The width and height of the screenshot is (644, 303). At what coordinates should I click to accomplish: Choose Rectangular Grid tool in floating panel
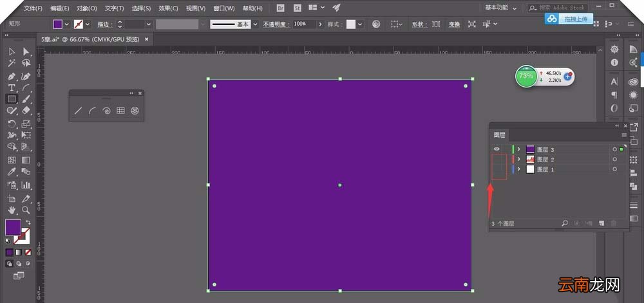(x=120, y=111)
